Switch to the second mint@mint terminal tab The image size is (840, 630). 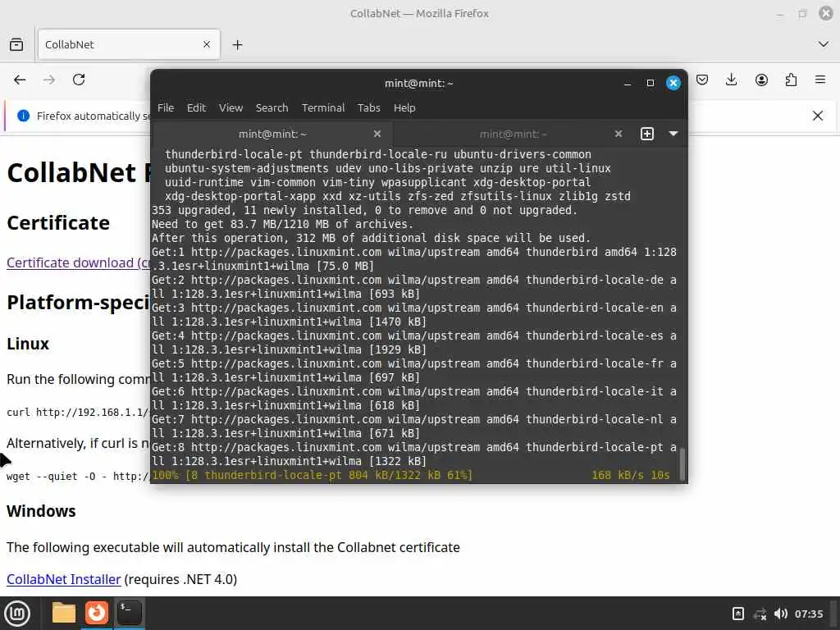tap(513, 134)
